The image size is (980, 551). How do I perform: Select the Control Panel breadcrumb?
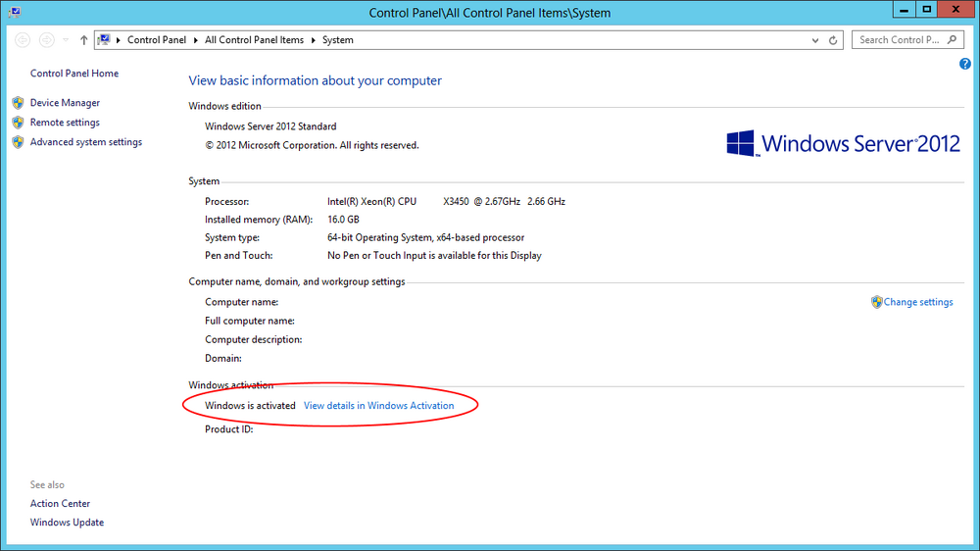[x=156, y=40]
